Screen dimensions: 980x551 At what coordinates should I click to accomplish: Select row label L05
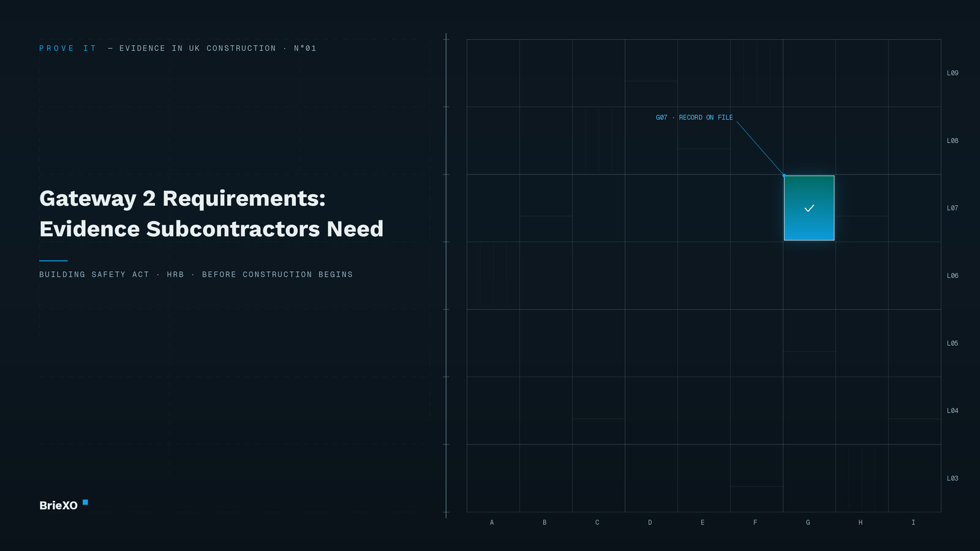click(952, 343)
